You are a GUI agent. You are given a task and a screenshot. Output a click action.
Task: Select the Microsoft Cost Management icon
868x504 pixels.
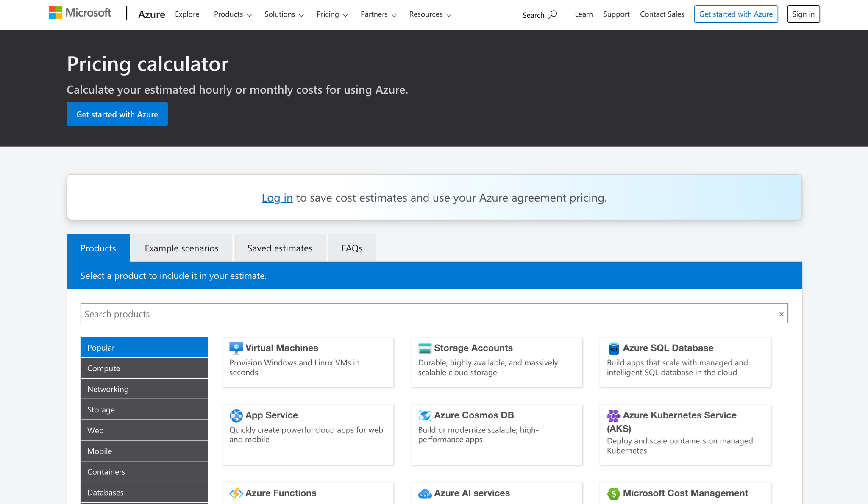(613, 493)
